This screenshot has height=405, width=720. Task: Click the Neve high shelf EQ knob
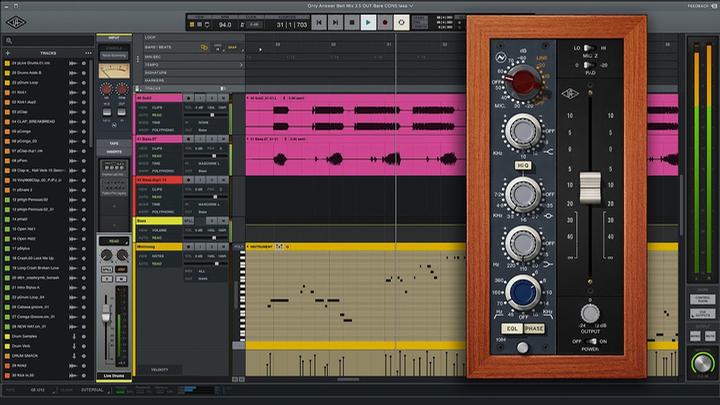[523, 131]
